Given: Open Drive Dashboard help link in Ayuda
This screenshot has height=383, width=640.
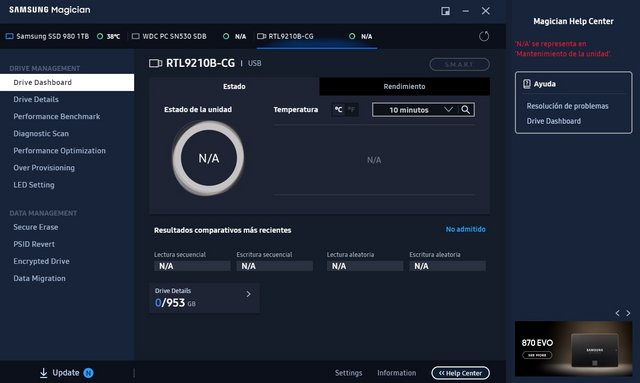Looking at the screenshot, I should (x=553, y=121).
